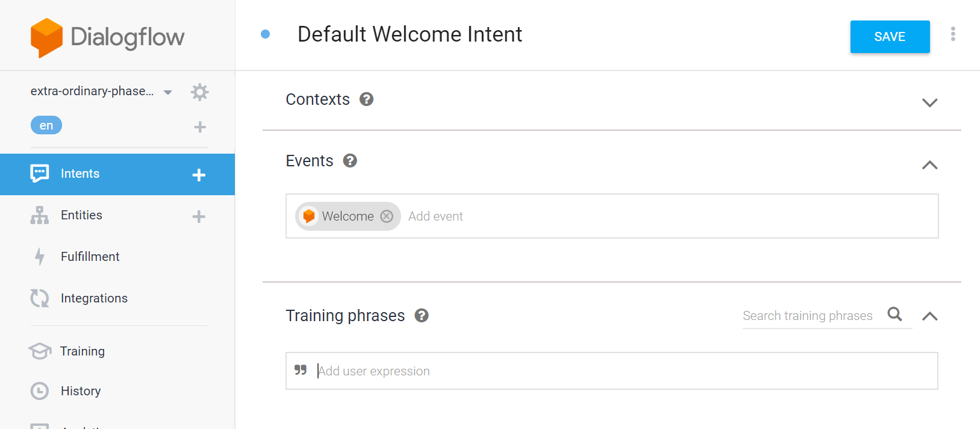Select the en language badge
This screenshot has height=429, width=980.
(x=46, y=125)
